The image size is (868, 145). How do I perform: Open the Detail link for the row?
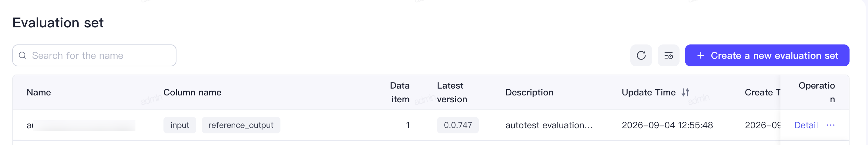click(x=806, y=125)
